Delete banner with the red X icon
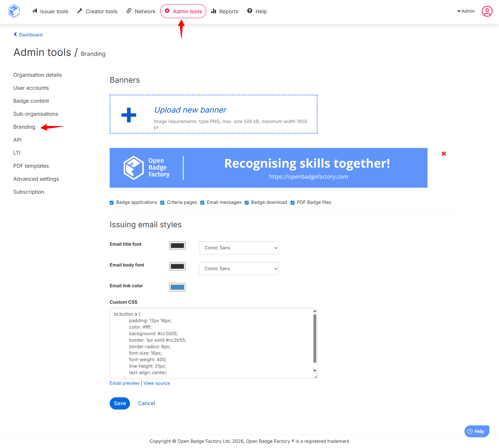Screen dimensions: 499x448 (444, 154)
